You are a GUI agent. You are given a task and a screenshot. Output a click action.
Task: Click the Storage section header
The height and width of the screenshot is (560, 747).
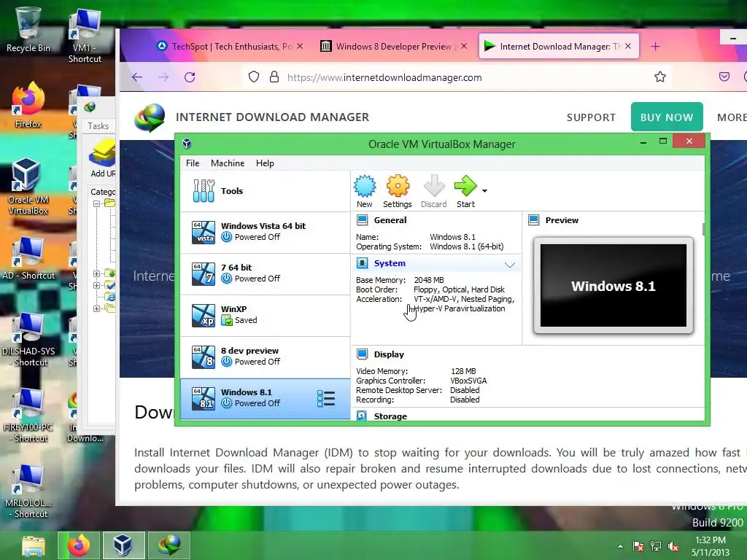coord(390,416)
